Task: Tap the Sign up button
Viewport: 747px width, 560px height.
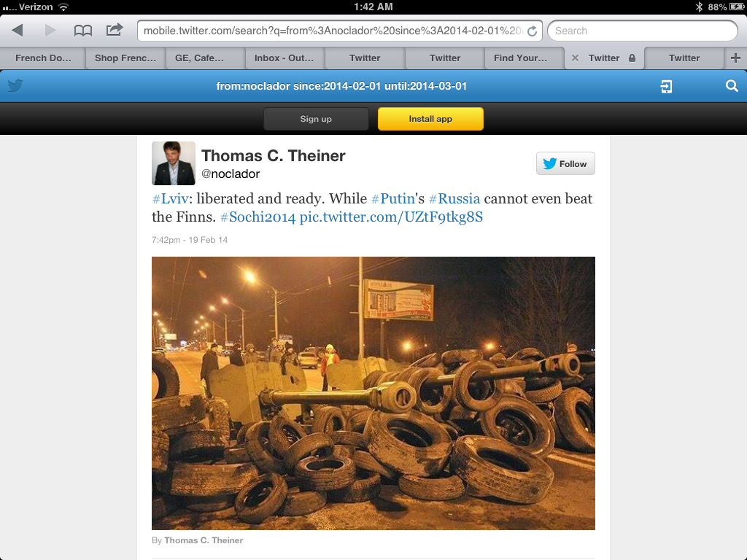Action: click(316, 119)
